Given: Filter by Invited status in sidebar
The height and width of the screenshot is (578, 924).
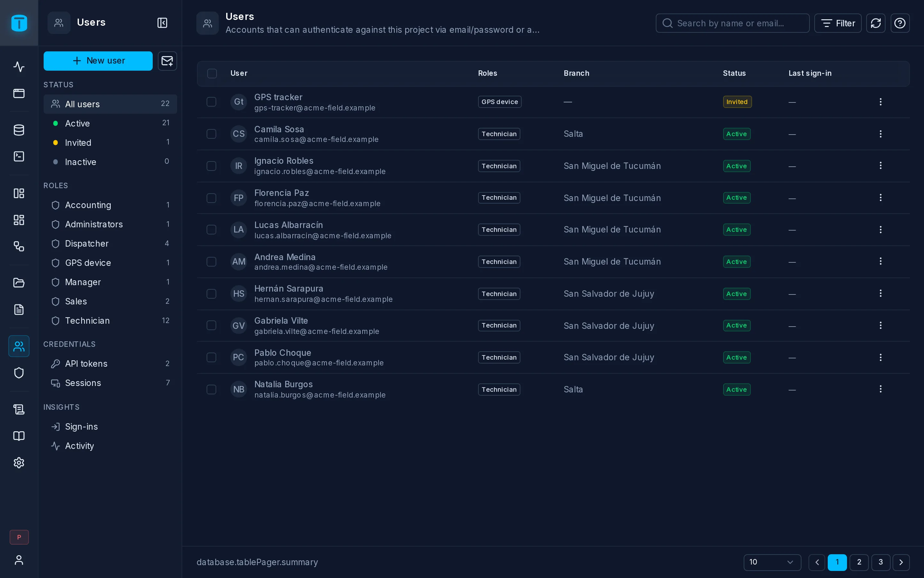Looking at the screenshot, I should click(110, 143).
